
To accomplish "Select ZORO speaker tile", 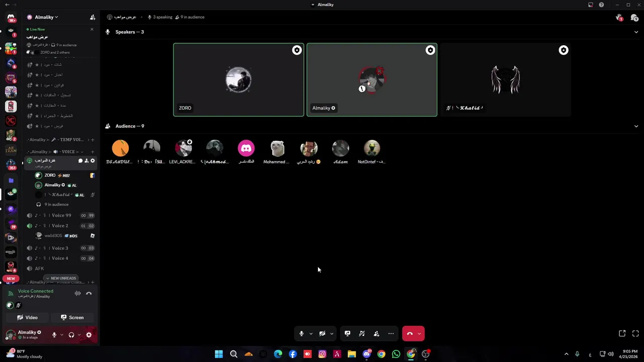I will click(x=238, y=80).
